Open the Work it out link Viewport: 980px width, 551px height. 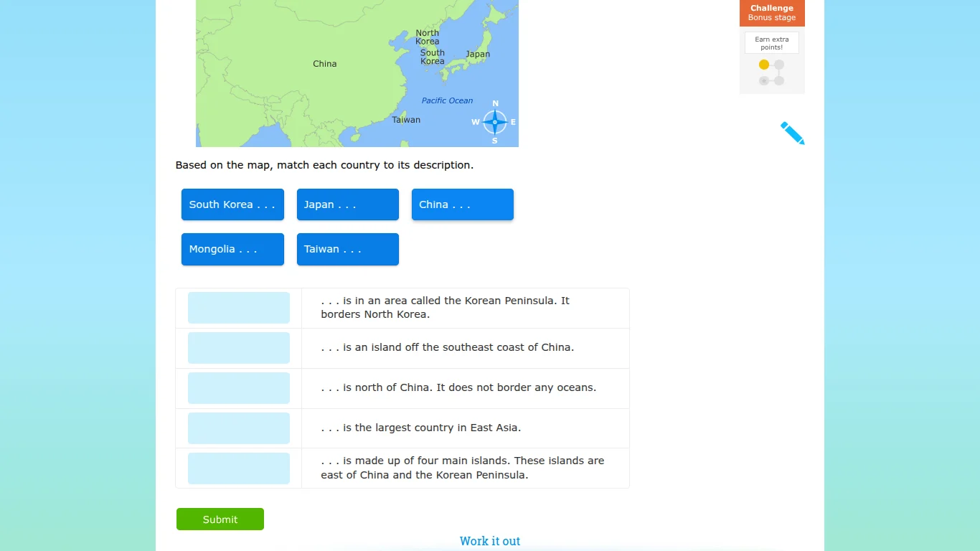490,541
